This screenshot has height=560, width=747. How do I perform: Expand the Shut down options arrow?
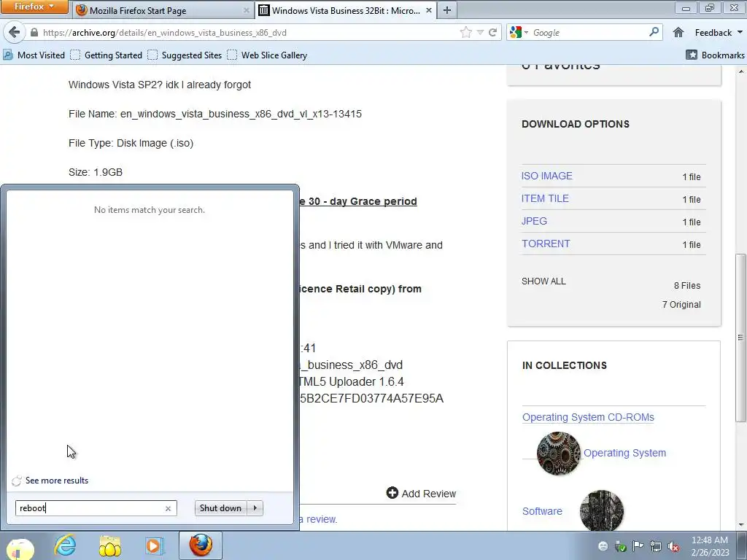(x=255, y=508)
